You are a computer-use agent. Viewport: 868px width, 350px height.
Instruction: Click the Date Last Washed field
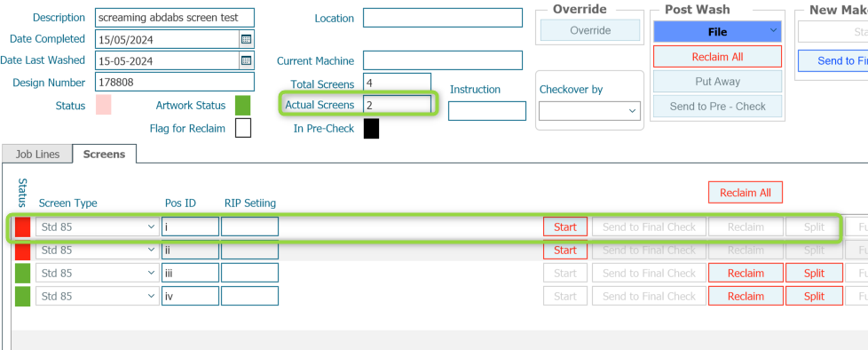coord(167,60)
